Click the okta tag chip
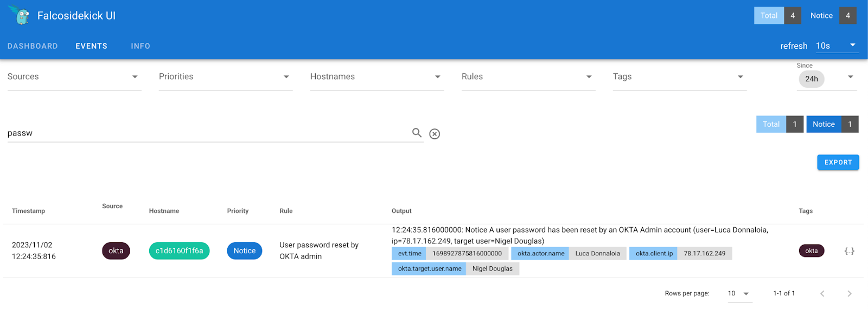Image resolution: width=868 pixels, height=309 pixels. click(x=811, y=251)
